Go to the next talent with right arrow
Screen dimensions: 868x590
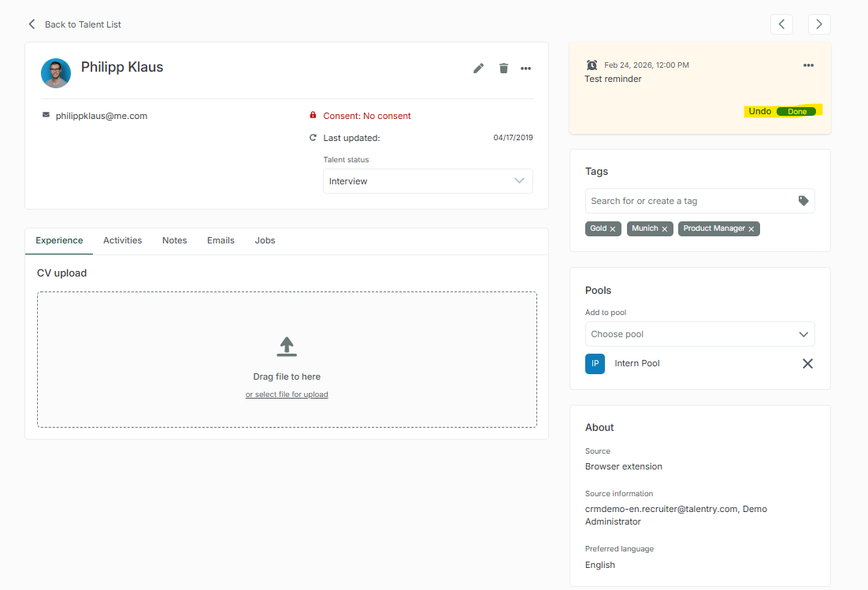pyautogui.click(x=819, y=24)
